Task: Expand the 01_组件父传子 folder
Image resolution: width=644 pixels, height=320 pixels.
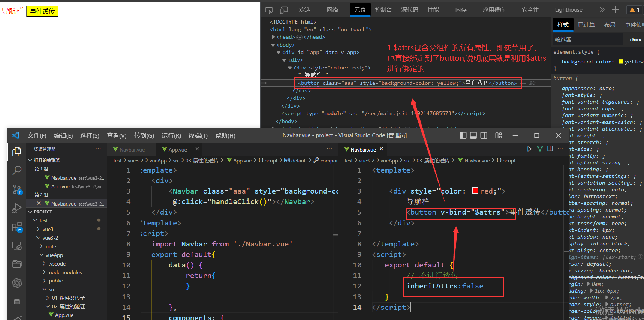Action: pos(48,298)
